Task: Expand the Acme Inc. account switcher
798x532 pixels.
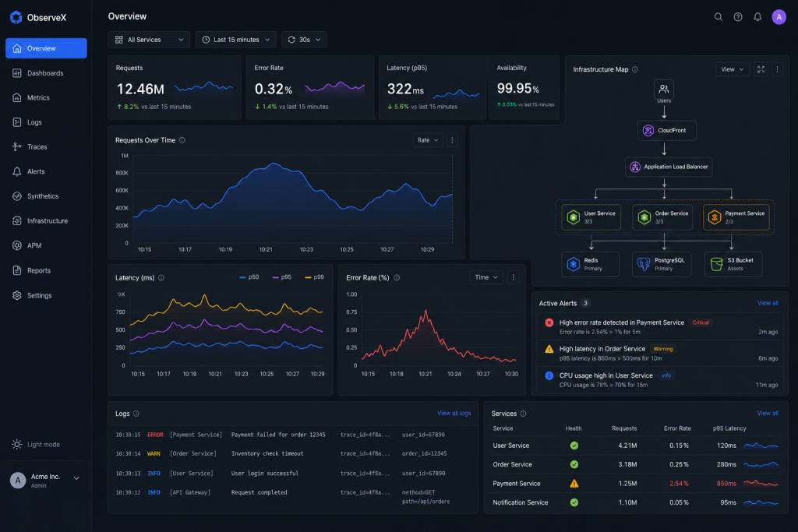Action: tap(76, 478)
